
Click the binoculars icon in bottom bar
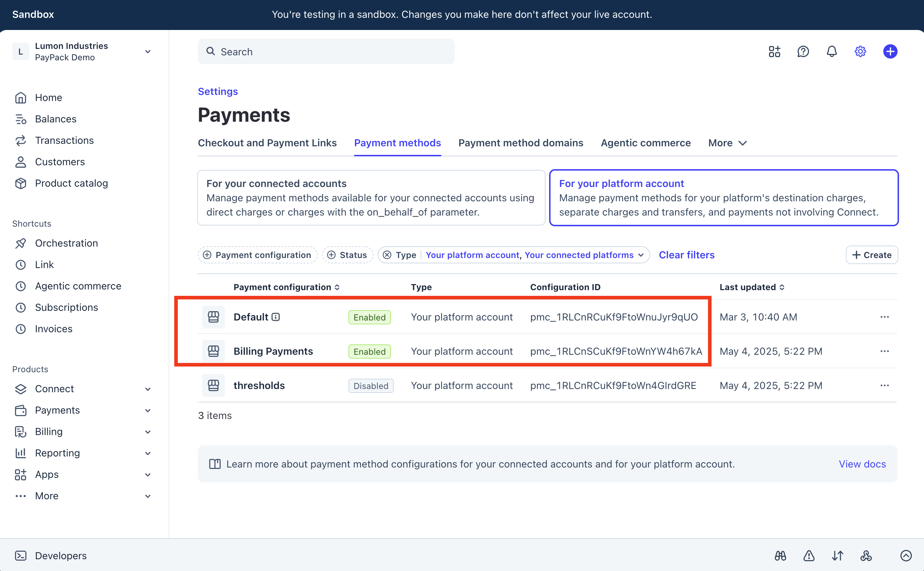coord(780,556)
